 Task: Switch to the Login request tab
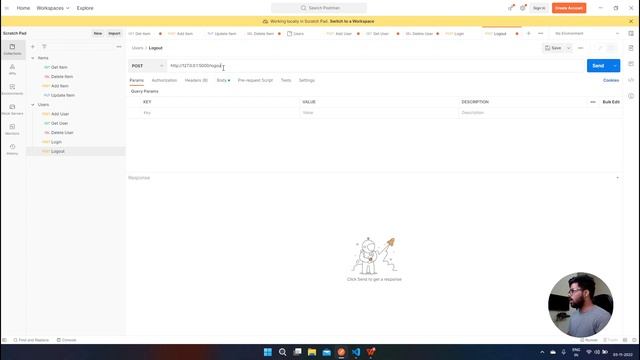[460, 33]
